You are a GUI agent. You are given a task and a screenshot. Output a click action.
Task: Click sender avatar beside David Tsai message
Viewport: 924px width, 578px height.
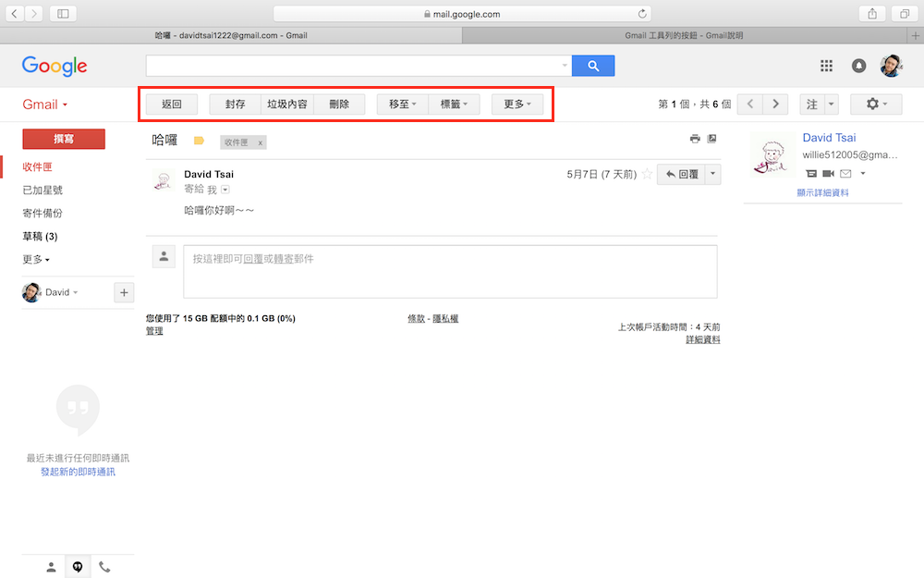point(164,180)
